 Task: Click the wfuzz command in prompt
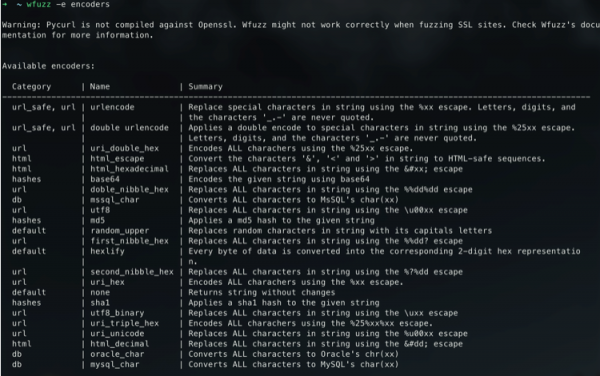click(x=39, y=4)
